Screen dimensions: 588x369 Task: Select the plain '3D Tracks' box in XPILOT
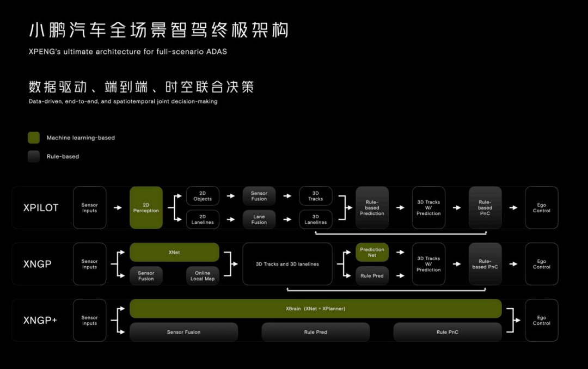point(316,196)
